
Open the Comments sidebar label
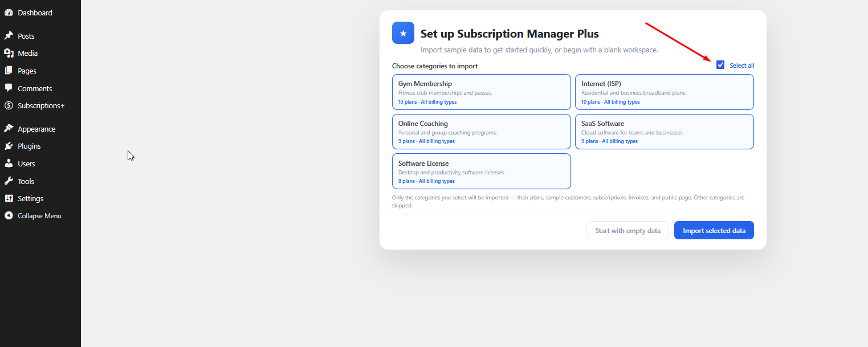pos(35,88)
